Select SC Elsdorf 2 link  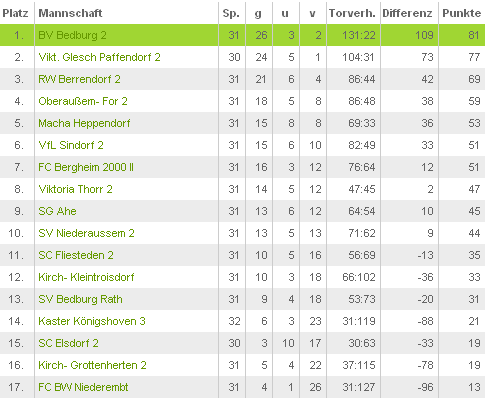pyautogui.click(x=68, y=343)
